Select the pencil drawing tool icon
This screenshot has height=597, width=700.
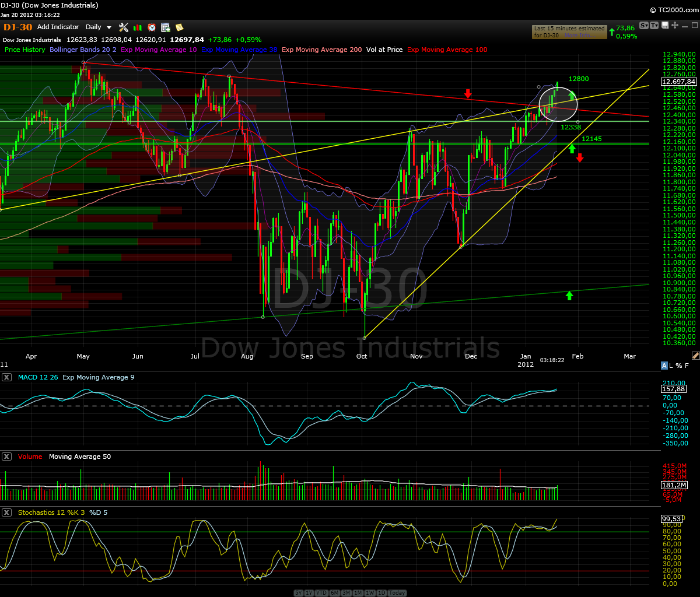point(695,354)
